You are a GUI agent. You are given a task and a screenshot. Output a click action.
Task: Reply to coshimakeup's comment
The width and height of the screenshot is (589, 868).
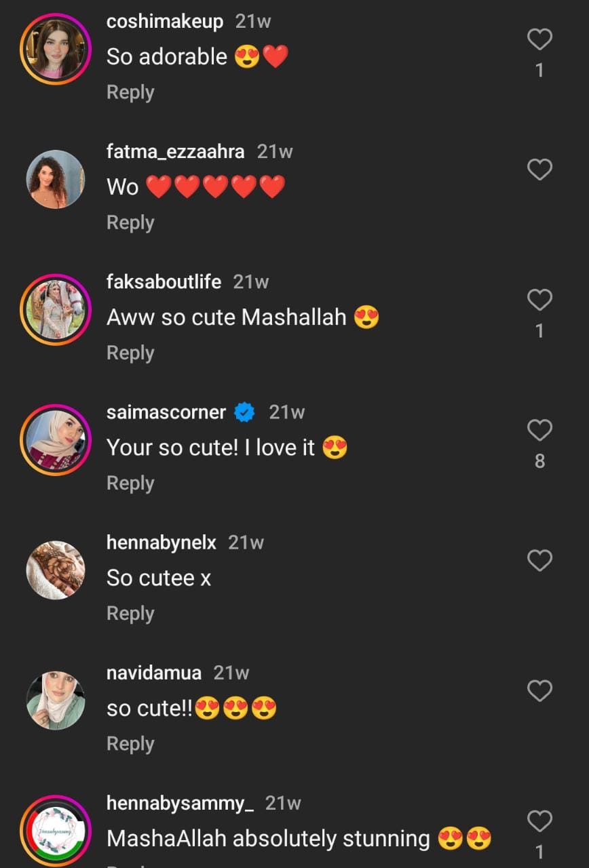tap(130, 92)
